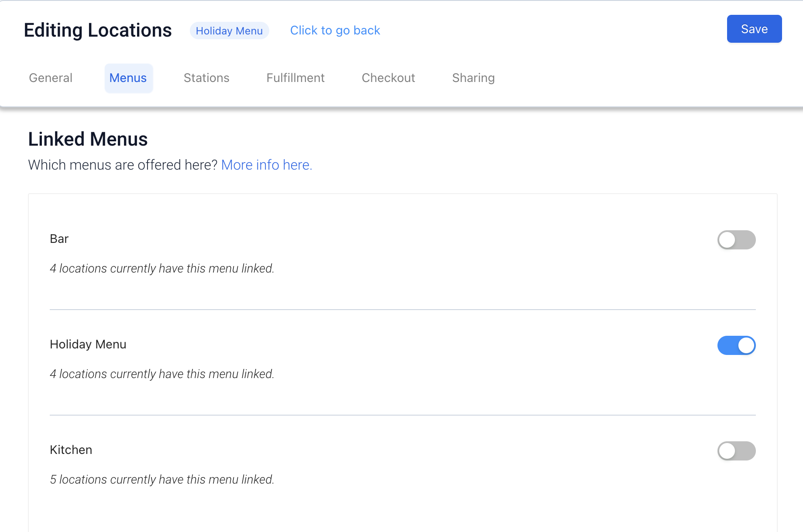Click the Save button
Screen dimensions: 803x532
tap(754, 29)
